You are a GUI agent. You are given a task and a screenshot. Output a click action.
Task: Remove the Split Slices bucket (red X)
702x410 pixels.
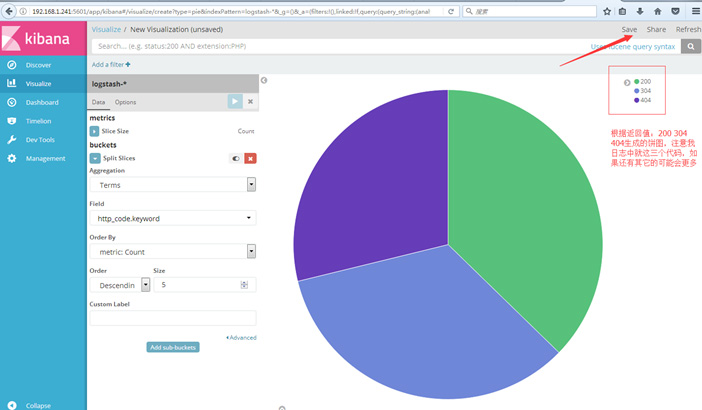tap(250, 158)
